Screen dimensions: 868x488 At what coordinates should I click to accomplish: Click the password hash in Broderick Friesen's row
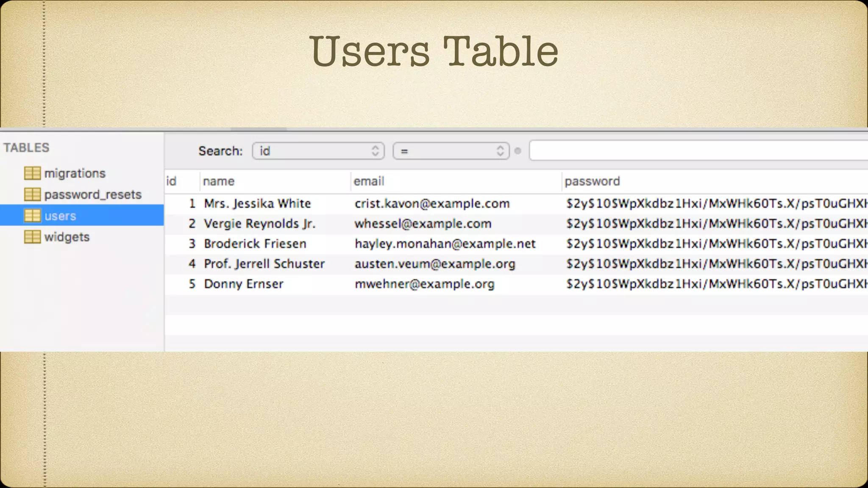(717, 244)
